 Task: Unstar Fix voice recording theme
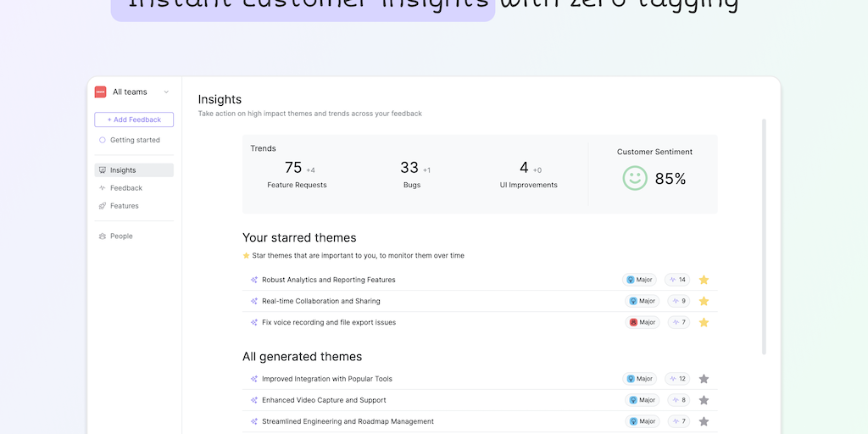coord(704,322)
